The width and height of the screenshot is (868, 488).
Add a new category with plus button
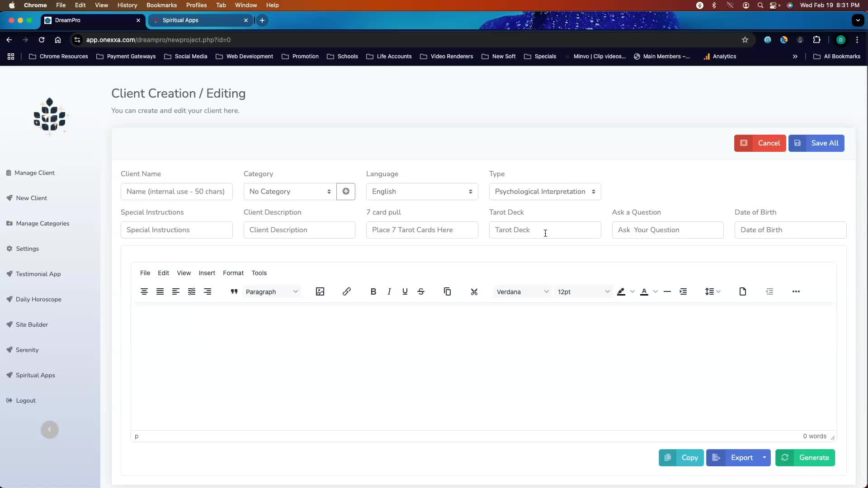click(346, 192)
